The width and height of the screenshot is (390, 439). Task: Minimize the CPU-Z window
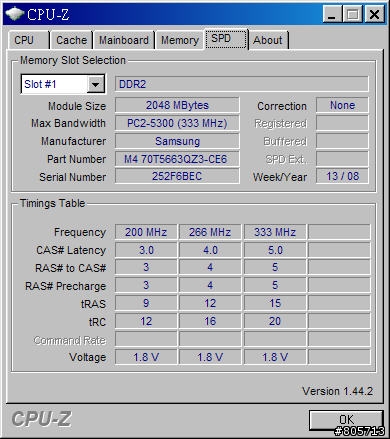click(332, 15)
